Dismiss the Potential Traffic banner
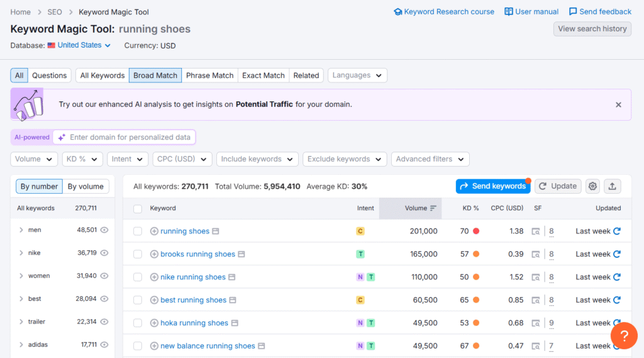The height and width of the screenshot is (358, 644). click(x=618, y=105)
